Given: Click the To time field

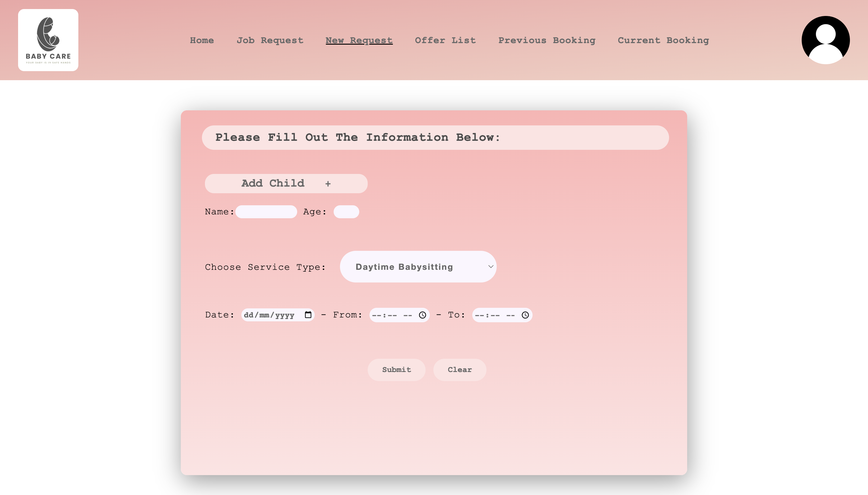Looking at the screenshot, I should pyautogui.click(x=502, y=315).
